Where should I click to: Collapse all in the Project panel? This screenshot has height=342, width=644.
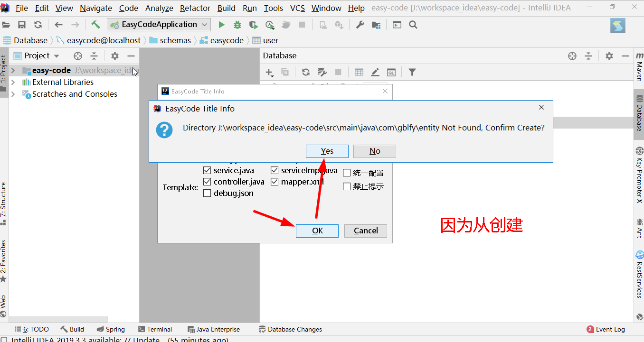click(94, 56)
